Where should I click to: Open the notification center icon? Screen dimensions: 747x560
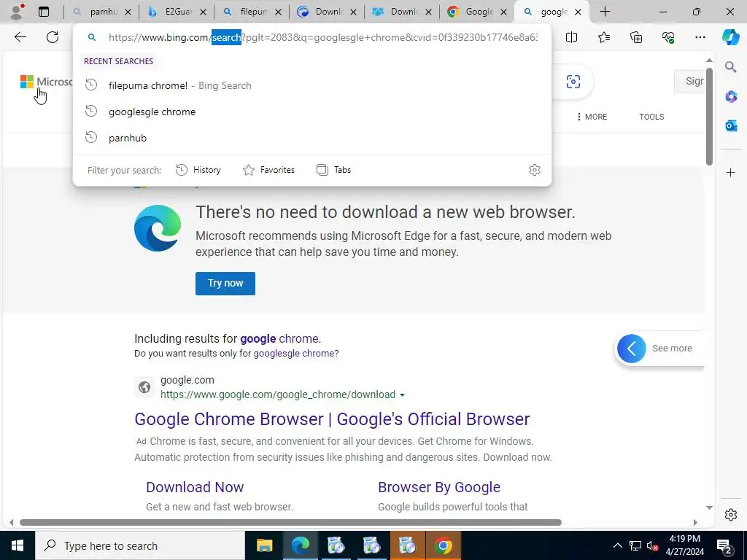coord(724,545)
